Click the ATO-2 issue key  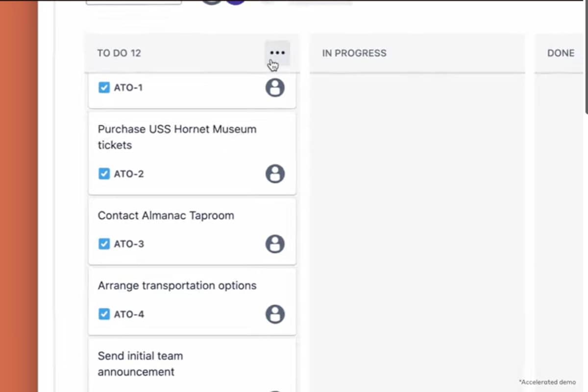pyautogui.click(x=129, y=174)
